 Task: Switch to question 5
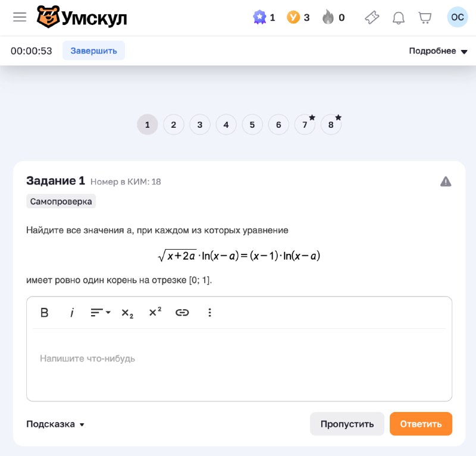coord(252,125)
